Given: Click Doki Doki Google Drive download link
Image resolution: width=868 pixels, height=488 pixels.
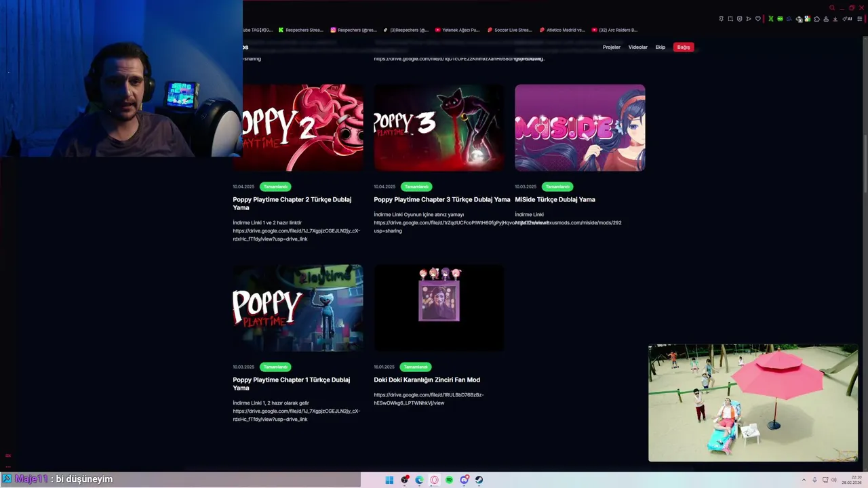Looking at the screenshot, I should pyautogui.click(x=429, y=399).
